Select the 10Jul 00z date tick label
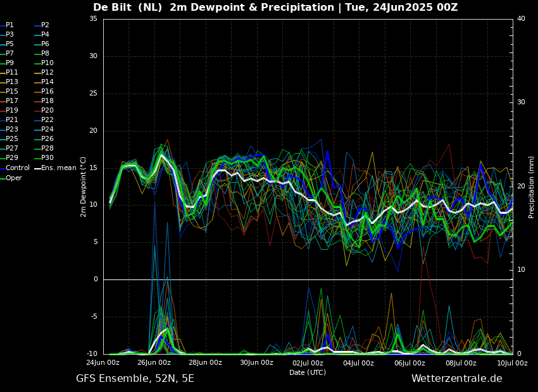 coord(511,363)
